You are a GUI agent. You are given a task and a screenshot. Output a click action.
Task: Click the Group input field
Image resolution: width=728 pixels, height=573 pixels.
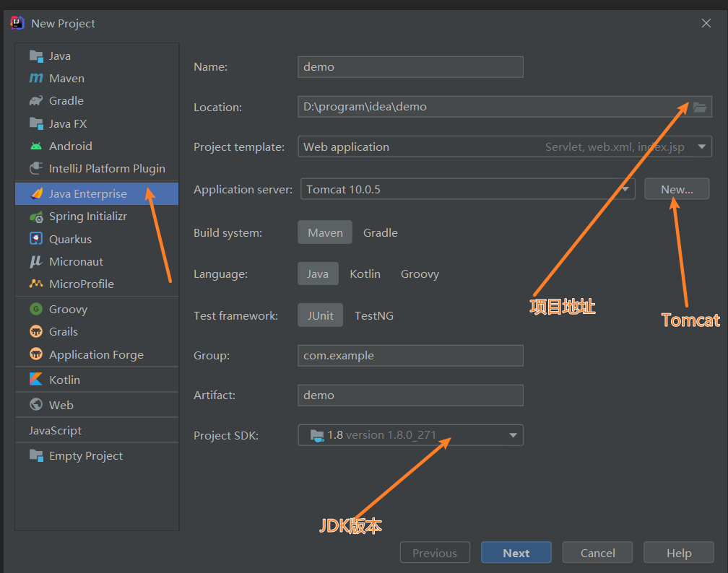(x=410, y=355)
